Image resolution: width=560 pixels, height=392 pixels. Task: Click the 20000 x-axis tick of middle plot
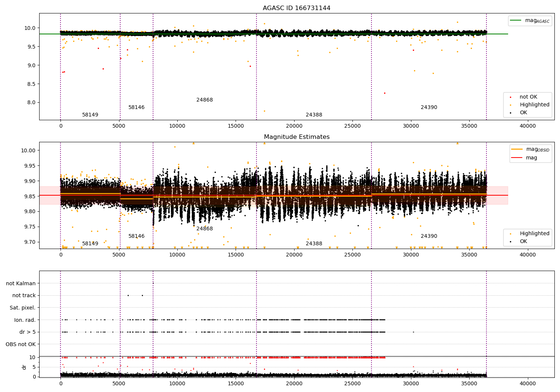click(294, 255)
